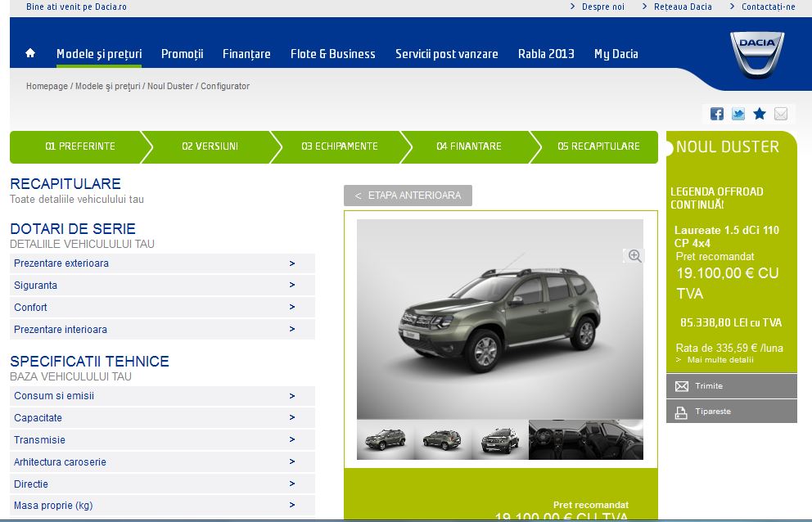Open Rețeaua Dacia link
Image resolution: width=812 pixels, height=522 pixels.
click(683, 7)
